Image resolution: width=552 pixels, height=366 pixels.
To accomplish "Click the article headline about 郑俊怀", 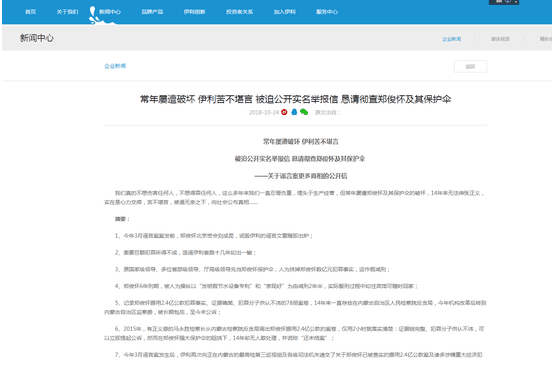I will tap(296, 99).
